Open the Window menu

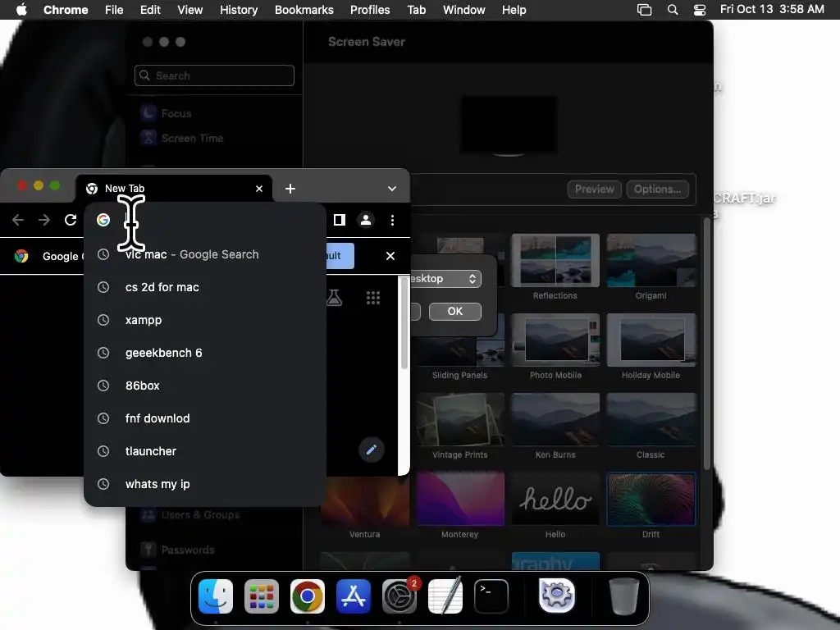pyautogui.click(x=464, y=10)
